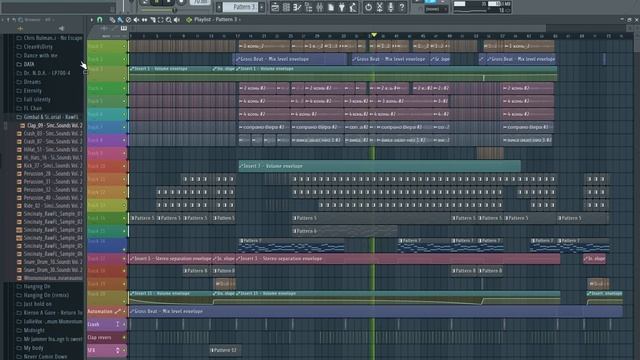Click the Browser search magnifier icon
This screenshot has width=640, height=360.
pyautogui.click(x=20, y=20)
